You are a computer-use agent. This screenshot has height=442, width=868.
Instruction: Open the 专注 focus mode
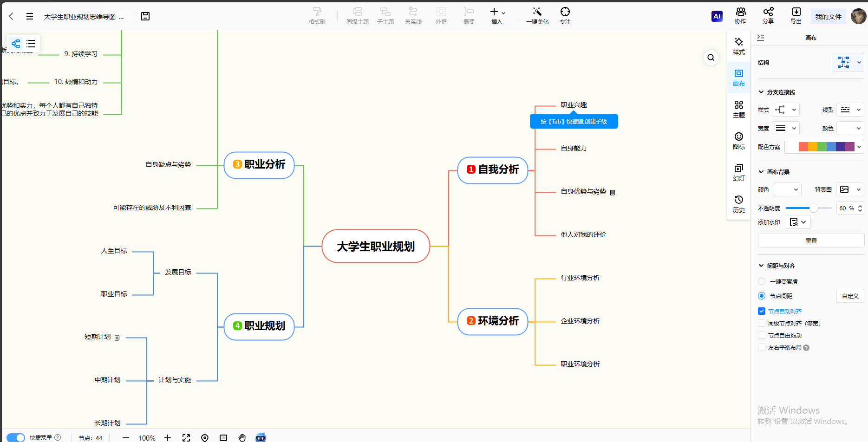(565, 12)
